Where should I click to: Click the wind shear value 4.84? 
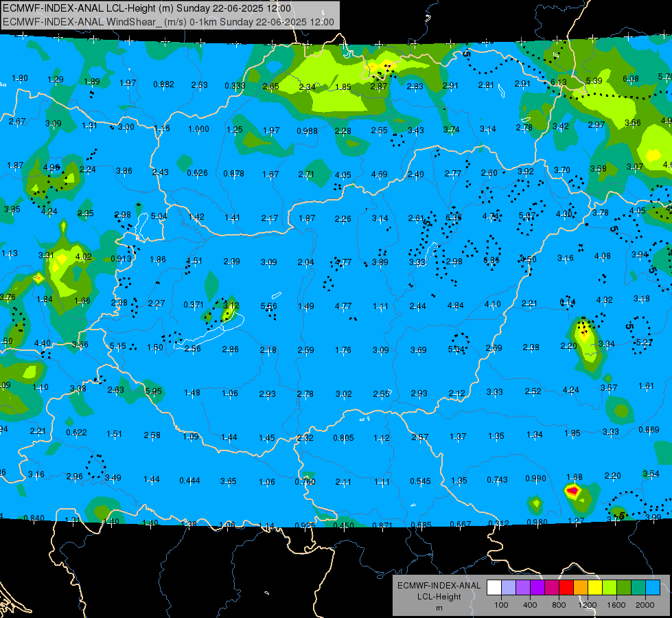point(456,306)
